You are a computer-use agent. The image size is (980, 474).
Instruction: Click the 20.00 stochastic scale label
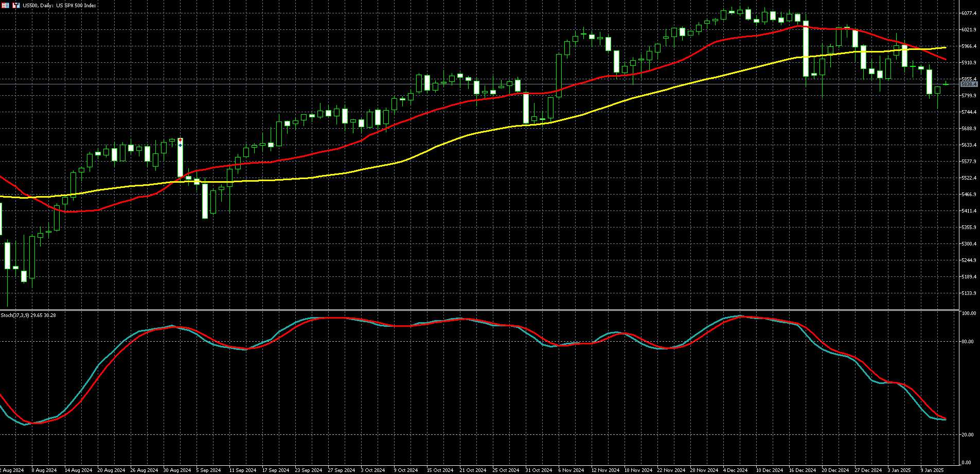[x=968, y=435]
